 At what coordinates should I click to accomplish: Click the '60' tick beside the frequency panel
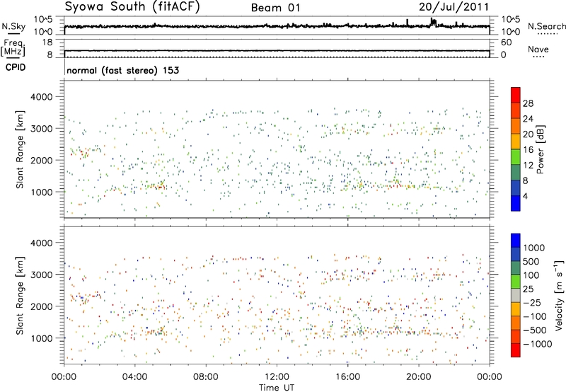(x=506, y=42)
